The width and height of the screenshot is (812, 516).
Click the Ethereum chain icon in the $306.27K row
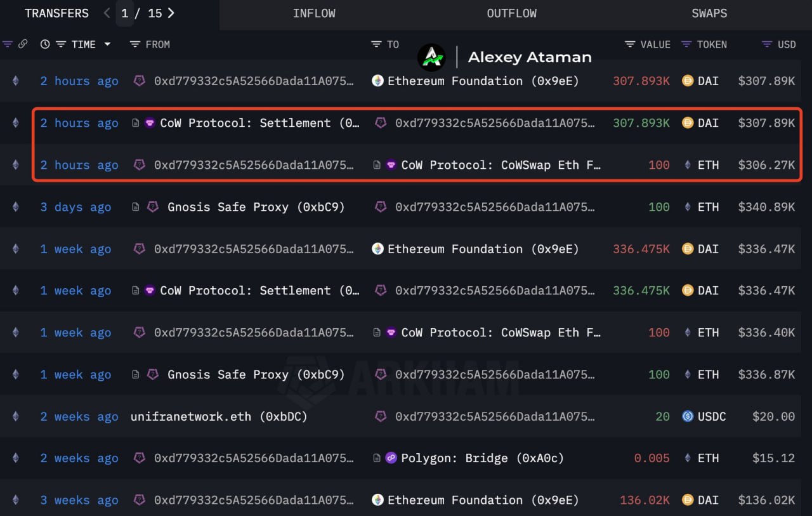pyautogui.click(x=16, y=165)
